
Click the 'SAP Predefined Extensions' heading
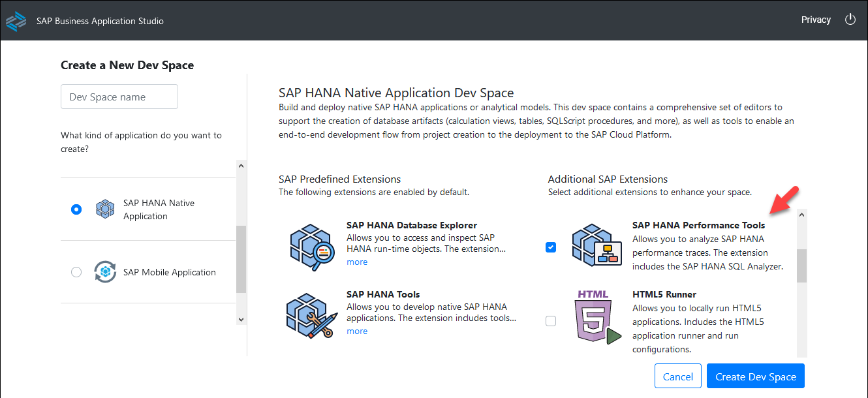coord(340,179)
